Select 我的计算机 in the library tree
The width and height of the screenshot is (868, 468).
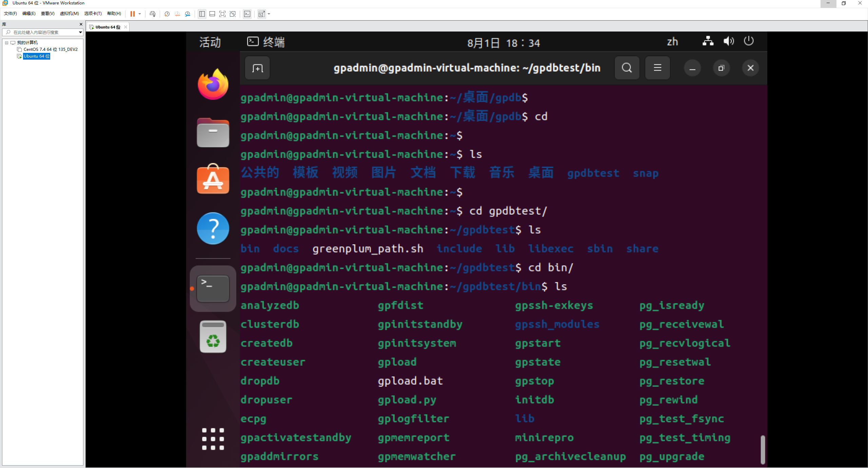(x=27, y=43)
